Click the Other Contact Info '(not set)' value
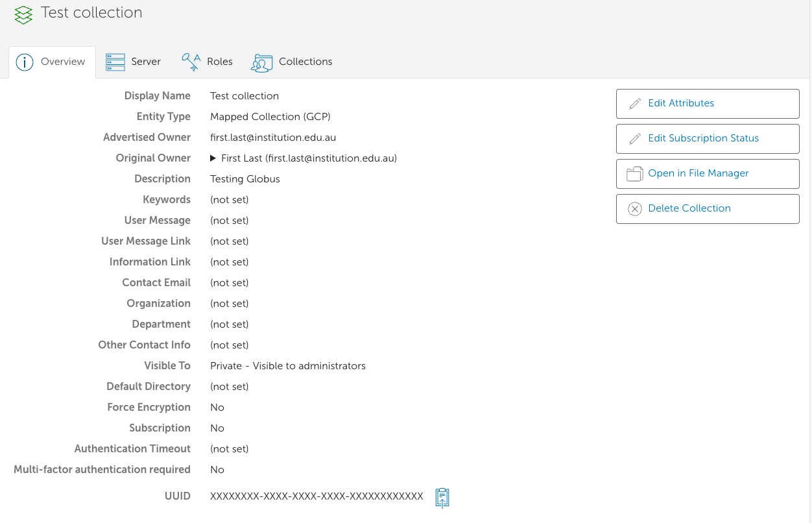 (x=230, y=345)
